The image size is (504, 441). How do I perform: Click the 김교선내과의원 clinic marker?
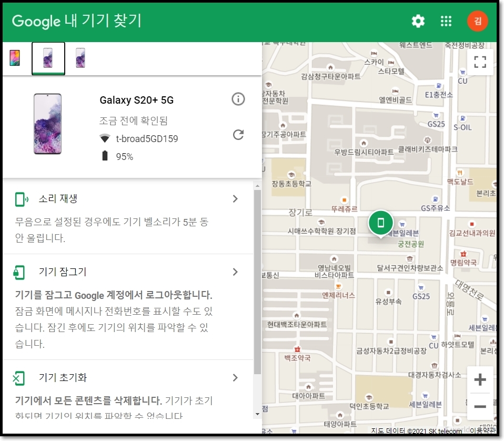(x=471, y=224)
